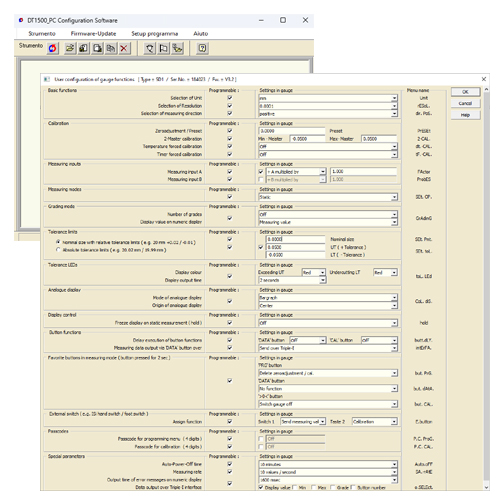Click the input A multiplier field showing 1.000
Screen dimensions: 500x500
(364, 171)
